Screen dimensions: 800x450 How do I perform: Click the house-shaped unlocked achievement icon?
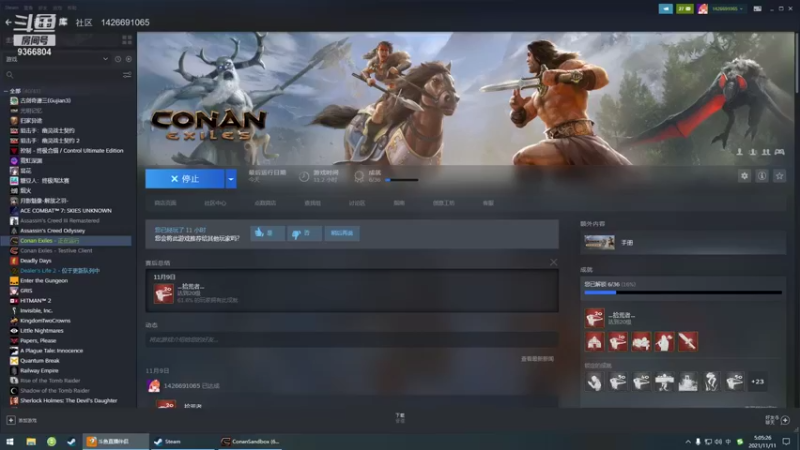point(594,342)
